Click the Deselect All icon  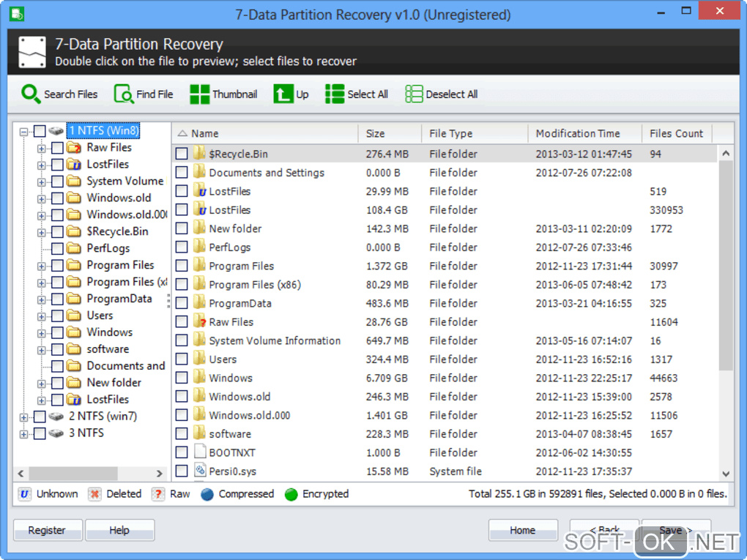pyautogui.click(x=414, y=94)
